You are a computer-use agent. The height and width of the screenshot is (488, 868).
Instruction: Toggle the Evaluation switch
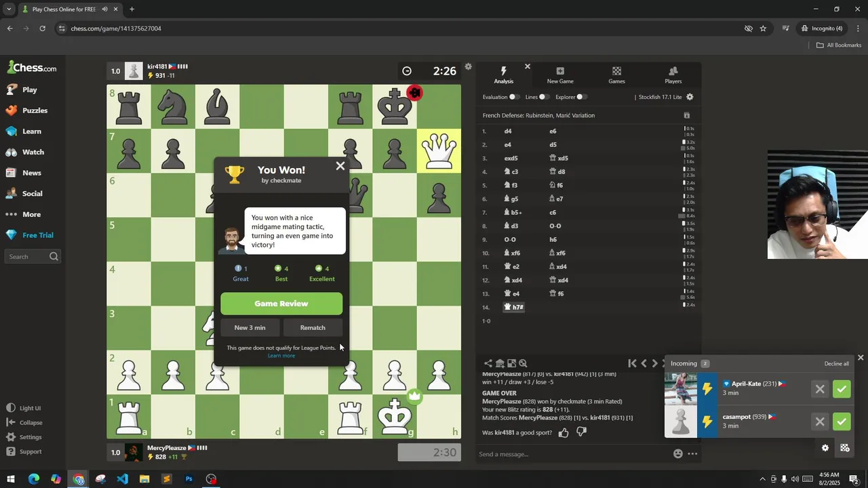tap(514, 97)
